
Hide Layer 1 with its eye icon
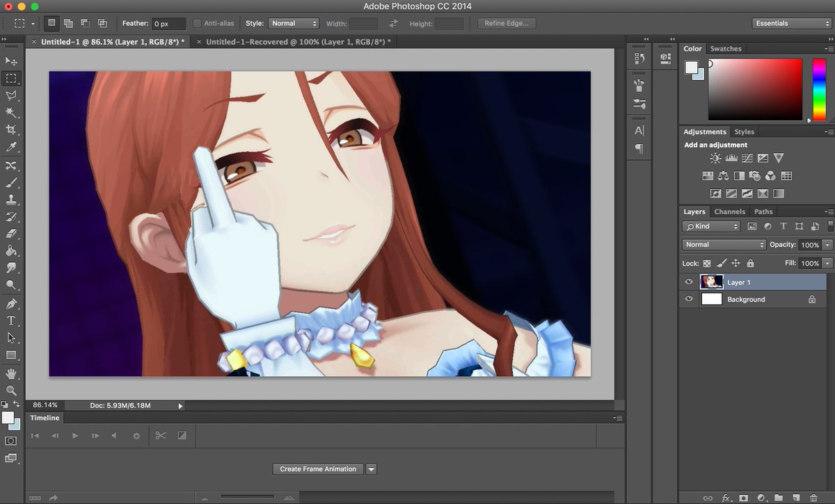(689, 282)
